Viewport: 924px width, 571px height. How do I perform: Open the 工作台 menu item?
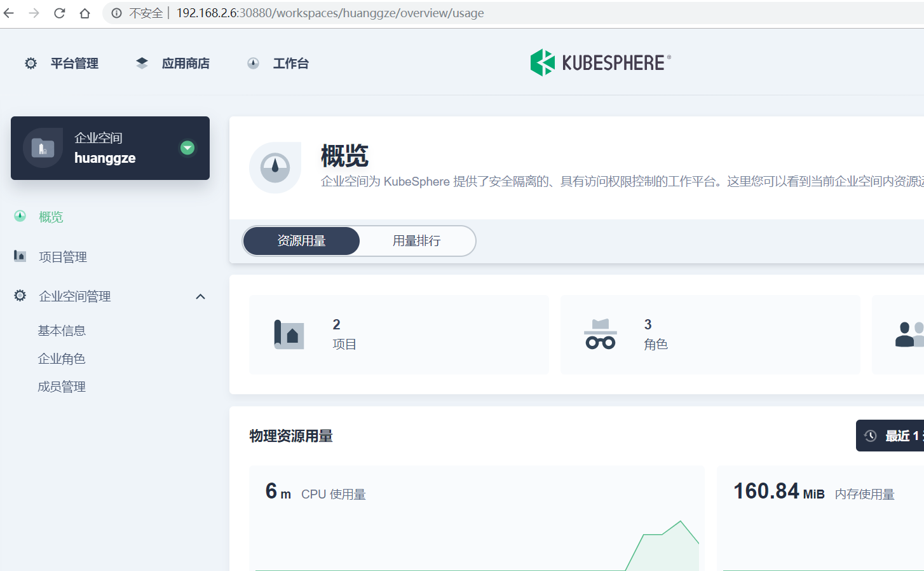pos(291,64)
